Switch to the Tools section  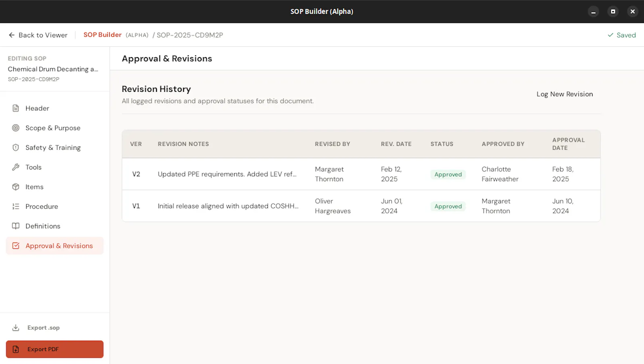pyautogui.click(x=55, y=167)
